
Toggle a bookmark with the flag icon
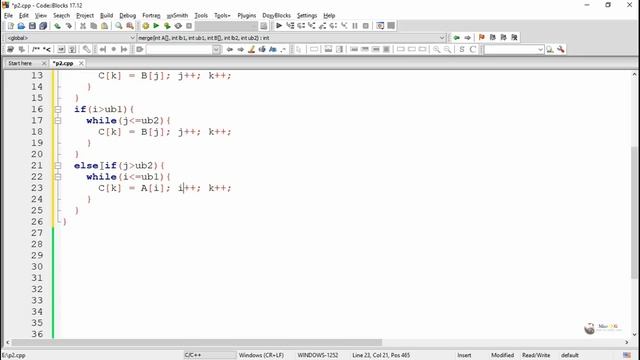click(x=482, y=38)
